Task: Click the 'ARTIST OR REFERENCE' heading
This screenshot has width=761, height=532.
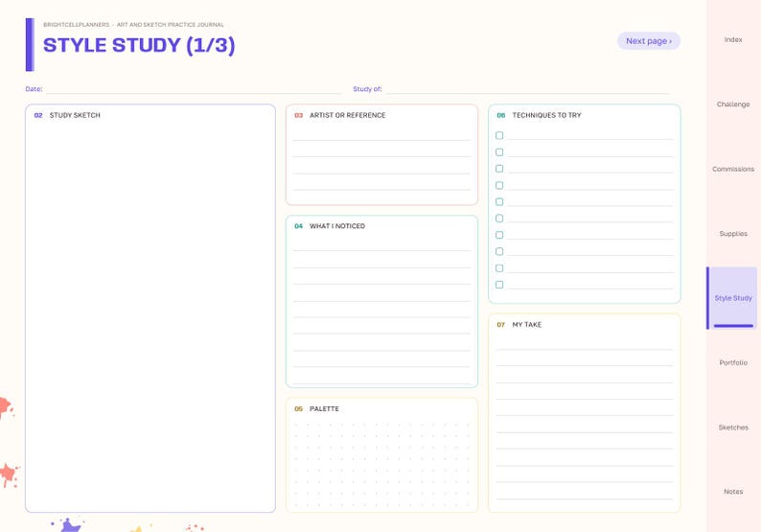Action: coord(348,115)
